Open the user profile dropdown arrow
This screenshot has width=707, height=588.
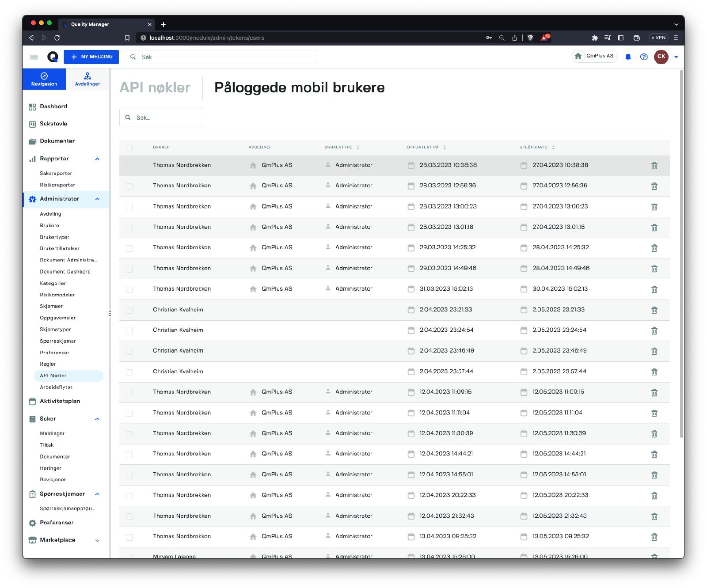click(x=676, y=57)
